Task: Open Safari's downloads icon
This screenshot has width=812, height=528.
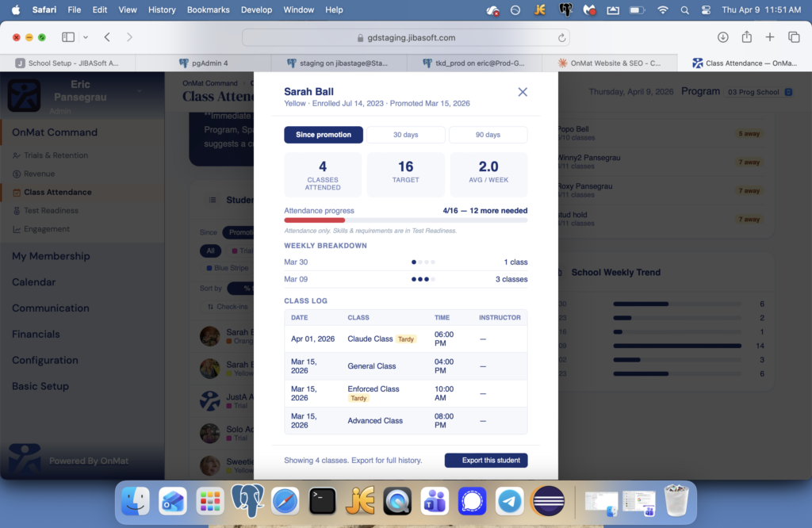Action: pyautogui.click(x=722, y=37)
